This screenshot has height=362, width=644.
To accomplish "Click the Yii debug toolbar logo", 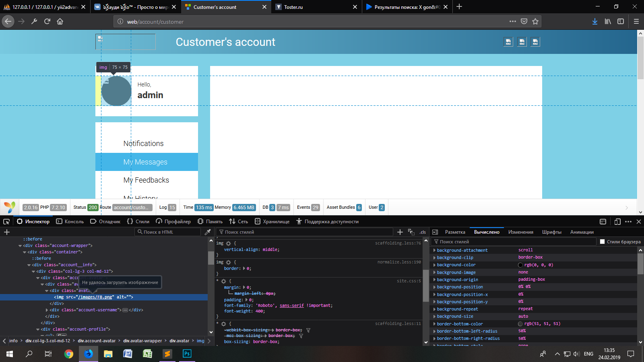I will point(10,208).
